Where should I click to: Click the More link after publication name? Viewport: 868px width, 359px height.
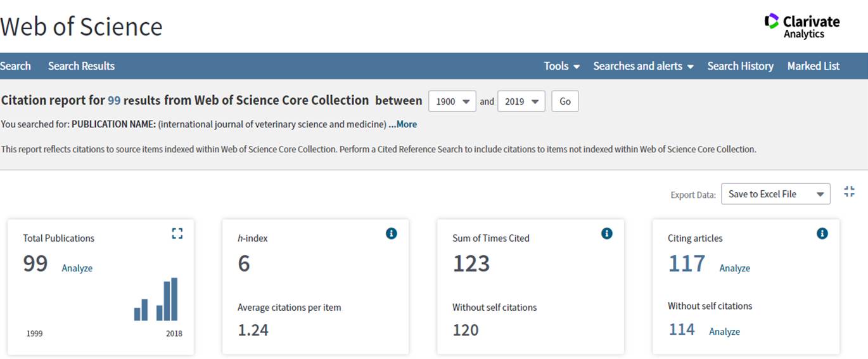click(402, 124)
